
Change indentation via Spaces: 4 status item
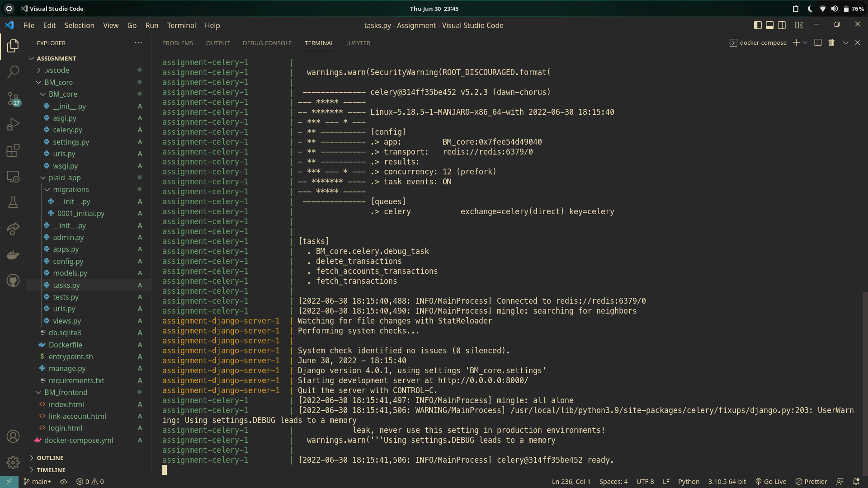[613, 481]
